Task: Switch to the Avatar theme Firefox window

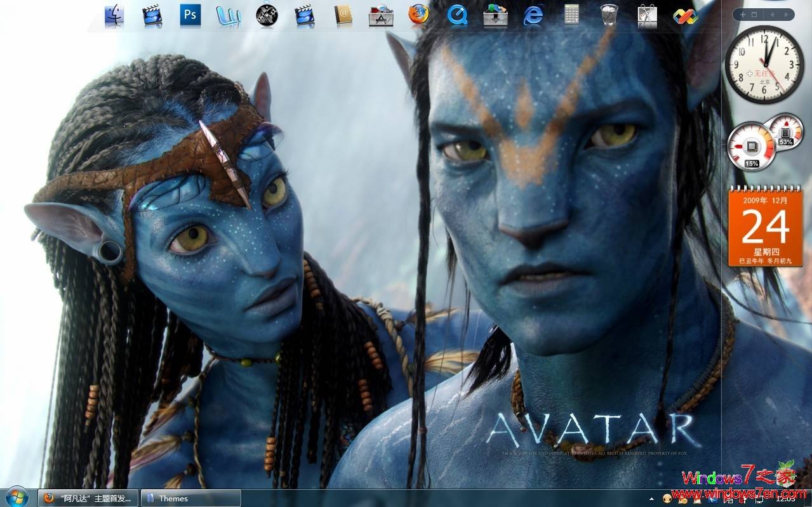Action: (x=89, y=499)
